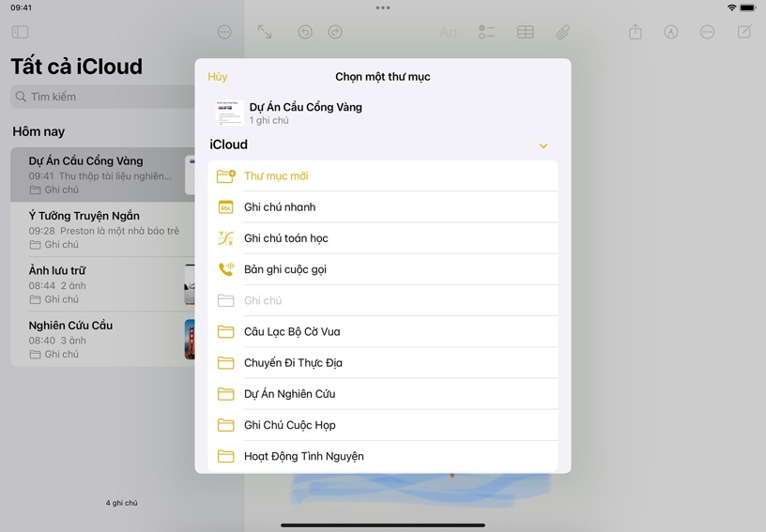Select the markup pen icon
The height and width of the screenshot is (532, 766).
click(671, 32)
